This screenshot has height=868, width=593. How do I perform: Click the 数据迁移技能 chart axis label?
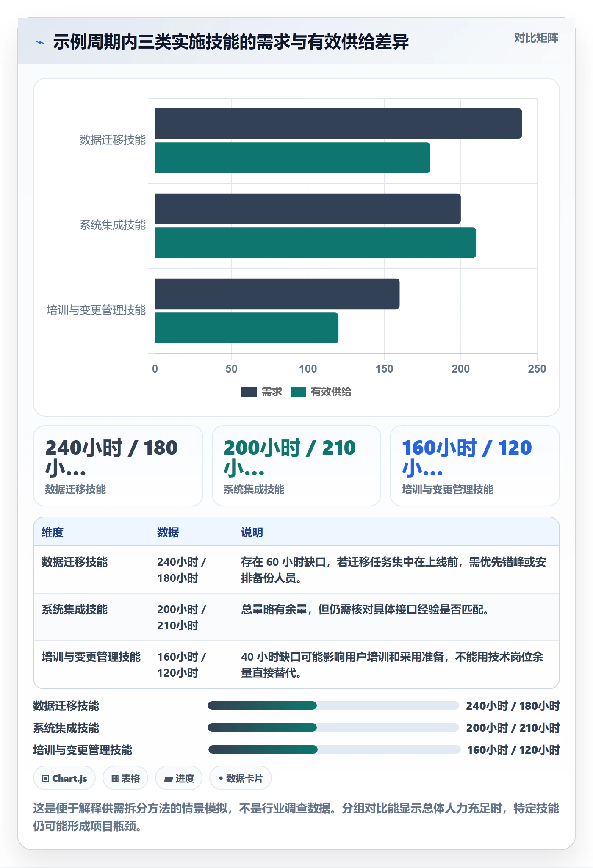[113, 140]
